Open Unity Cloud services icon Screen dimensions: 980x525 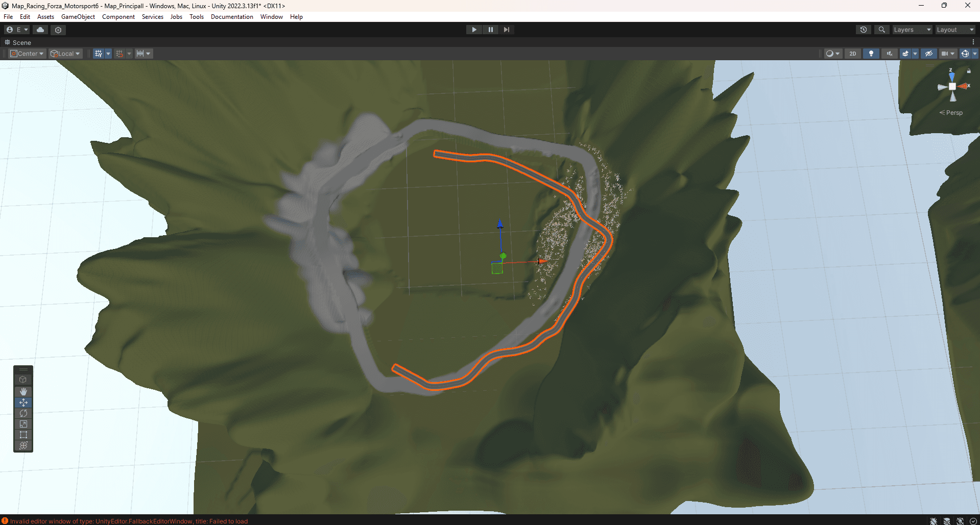[40, 30]
